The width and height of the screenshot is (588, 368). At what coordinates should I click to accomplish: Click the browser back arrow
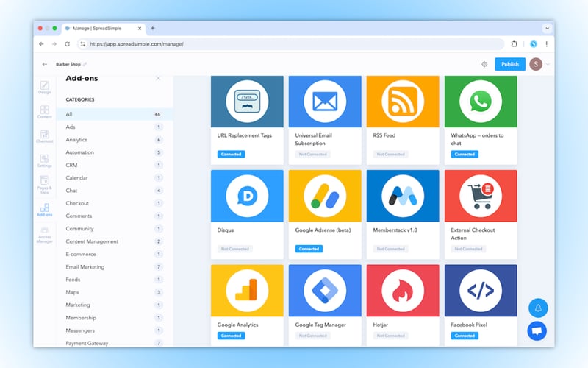[41, 44]
